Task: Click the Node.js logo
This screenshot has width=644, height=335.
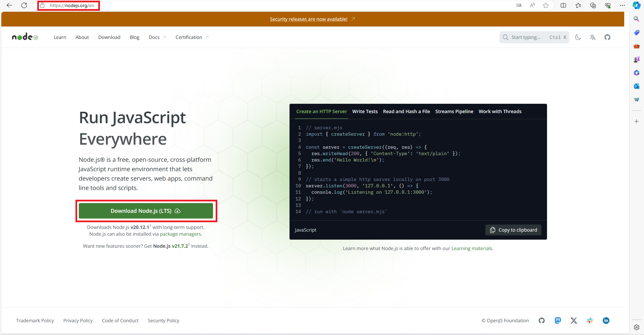Action: coord(25,37)
